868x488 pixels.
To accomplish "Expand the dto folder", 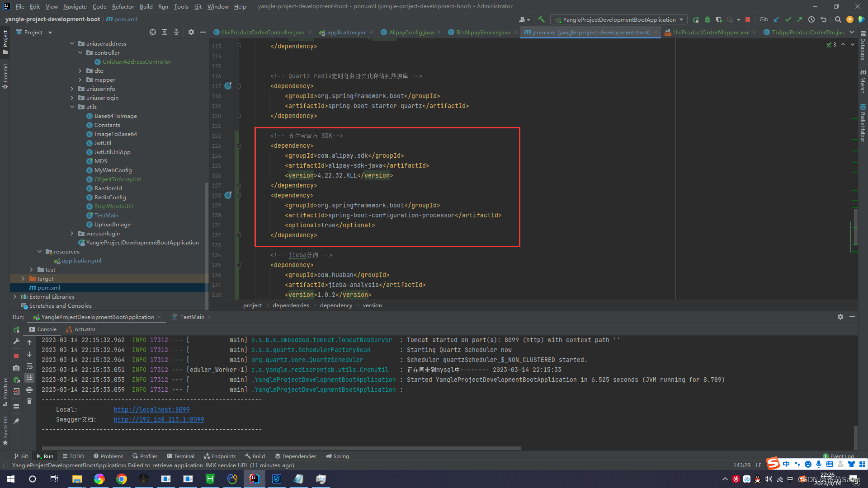I will click(x=80, y=70).
